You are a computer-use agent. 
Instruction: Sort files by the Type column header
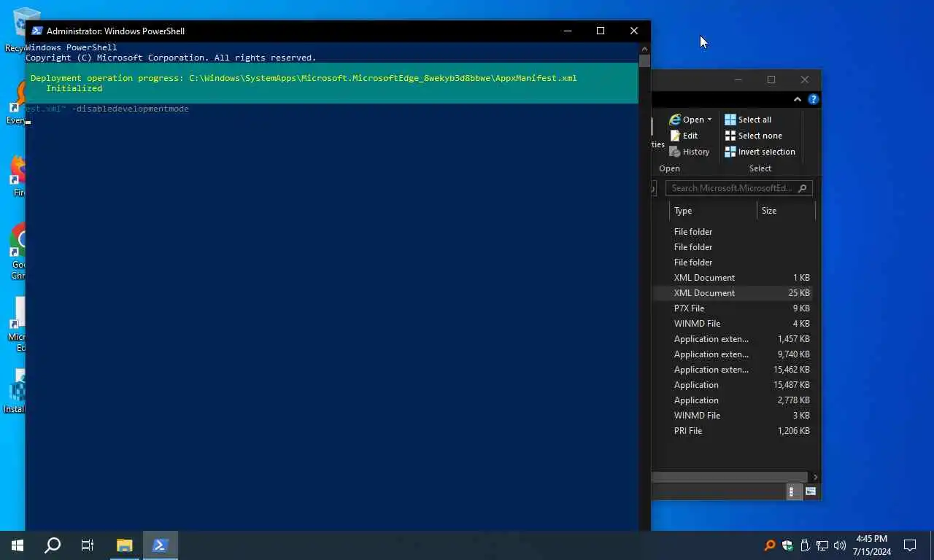[713, 211]
